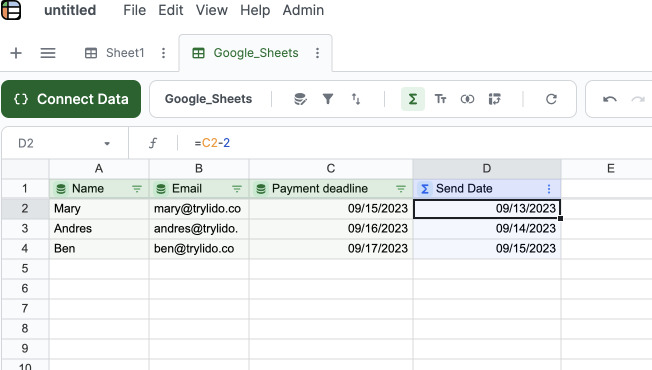Click the text column Tt icon
The width and height of the screenshot is (652, 370).
point(440,99)
